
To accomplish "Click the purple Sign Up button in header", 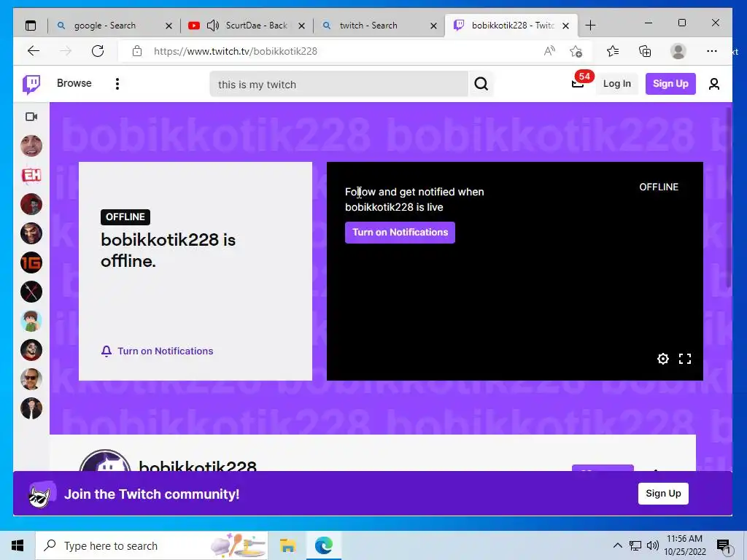I will pyautogui.click(x=670, y=84).
